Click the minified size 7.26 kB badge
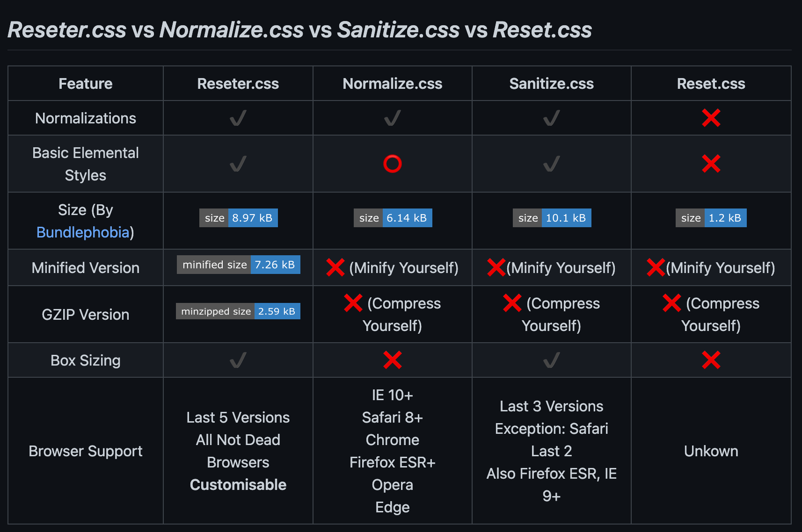The height and width of the screenshot is (532, 802). coord(238,265)
